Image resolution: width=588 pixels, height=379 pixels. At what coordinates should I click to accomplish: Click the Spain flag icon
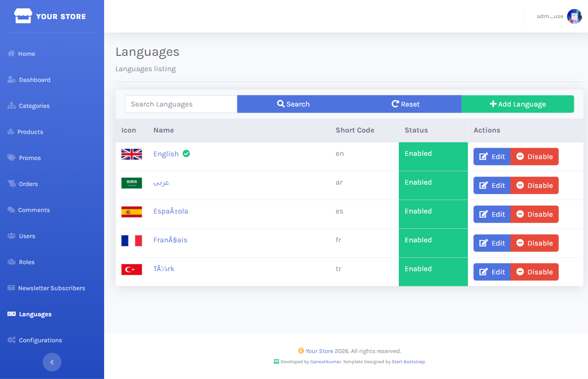point(132,212)
